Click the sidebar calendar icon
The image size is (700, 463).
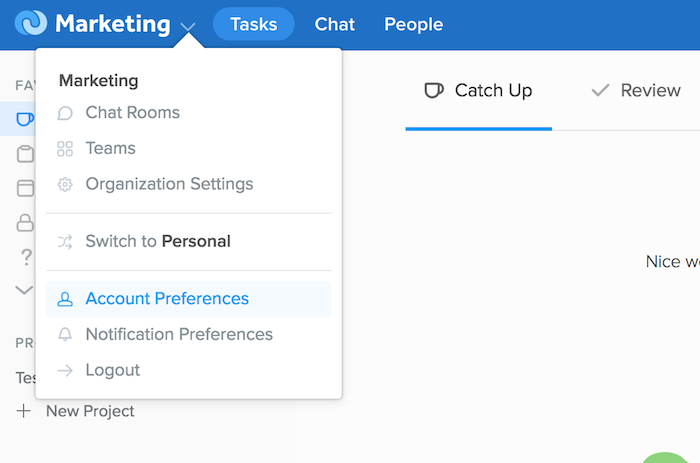[x=25, y=188]
